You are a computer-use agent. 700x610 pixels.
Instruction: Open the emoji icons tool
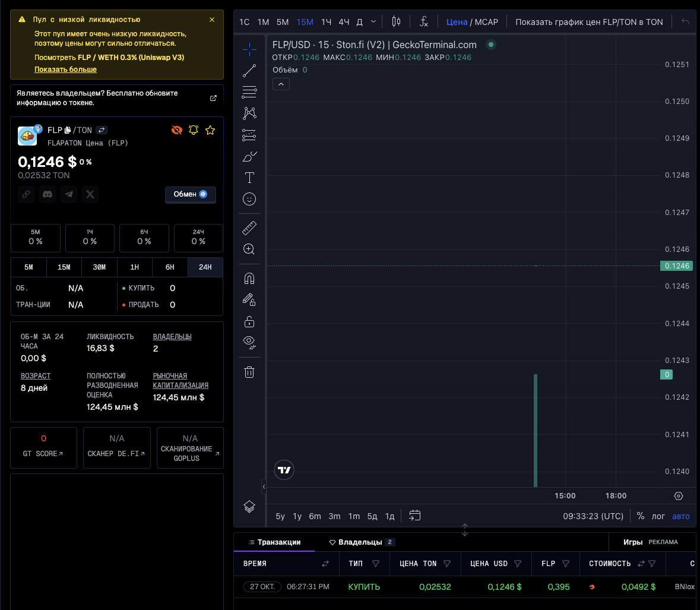249,199
